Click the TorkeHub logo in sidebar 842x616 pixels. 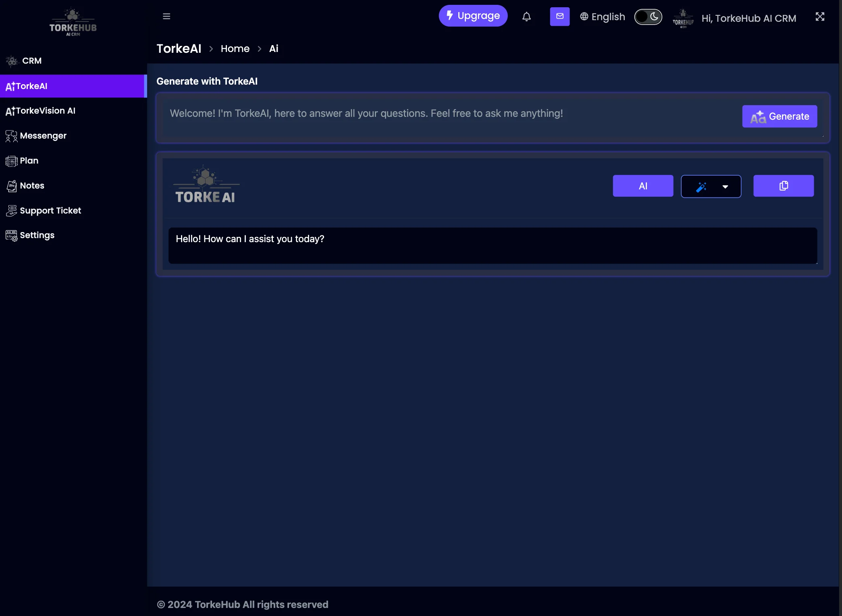click(73, 22)
